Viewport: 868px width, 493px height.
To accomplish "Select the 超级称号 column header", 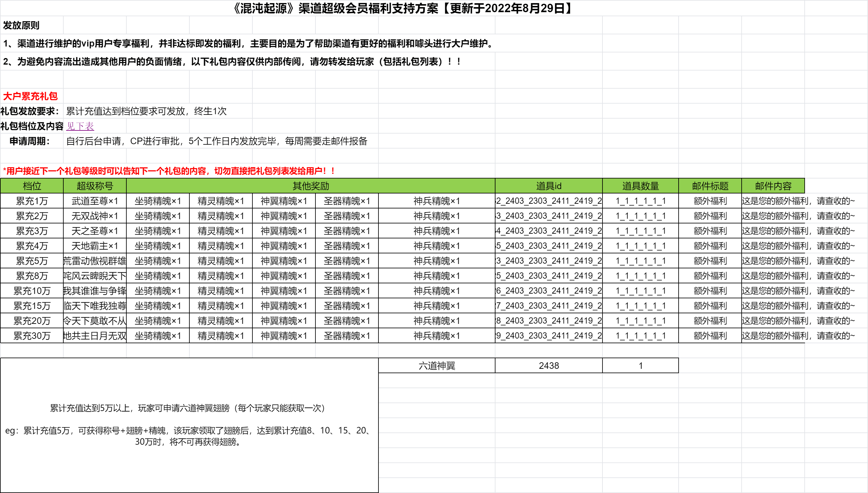I will [x=95, y=186].
